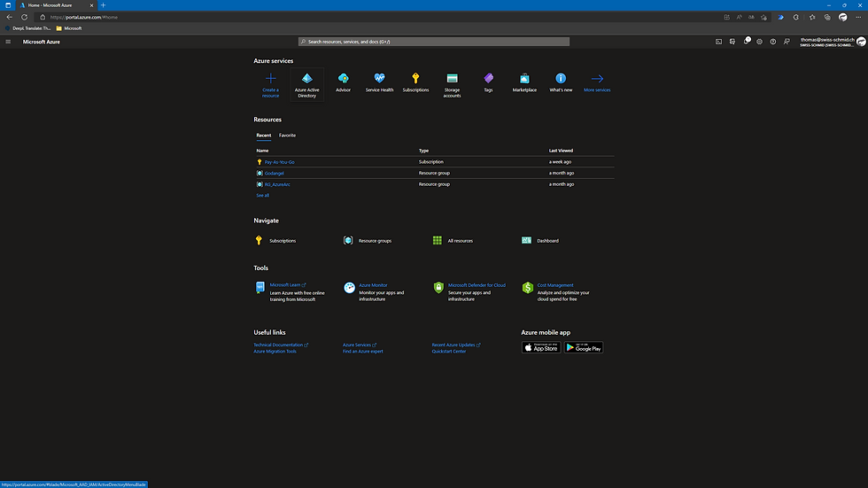This screenshot has height=488, width=868.
Task: Open the Marketplace service
Action: click(524, 82)
